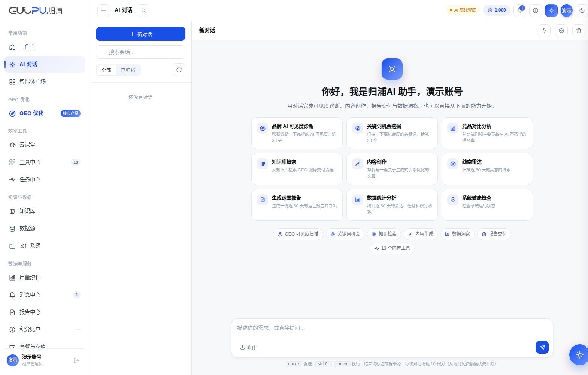The width and height of the screenshot is (588, 375).
Task: Toggle dark mode moon icon
Action: pyautogui.click(x=582, y=10)
